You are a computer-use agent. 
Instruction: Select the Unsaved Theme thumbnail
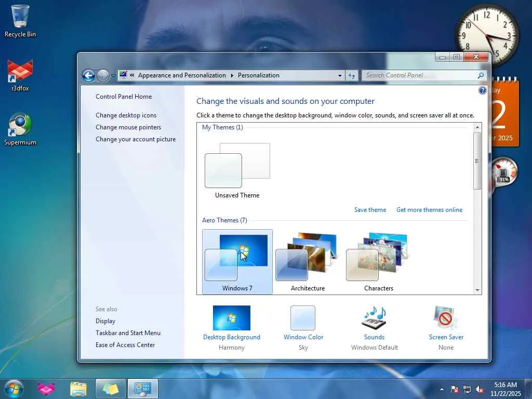click(x=237, y=170)
